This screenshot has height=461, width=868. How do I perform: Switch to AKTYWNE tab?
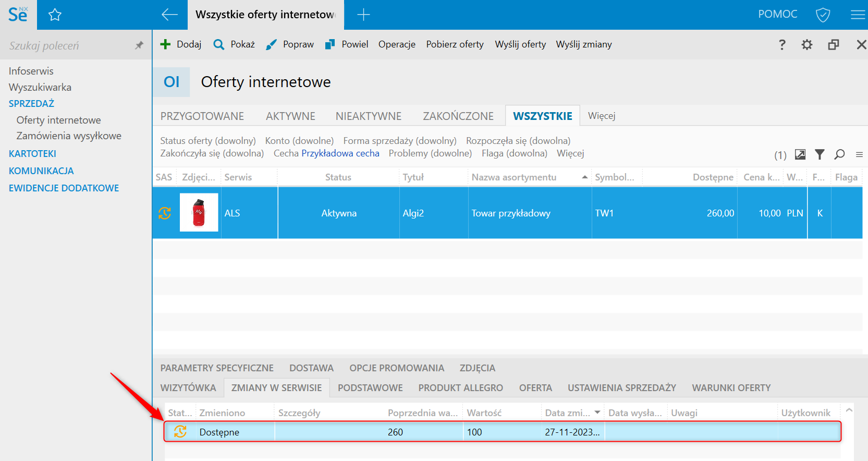290,116
